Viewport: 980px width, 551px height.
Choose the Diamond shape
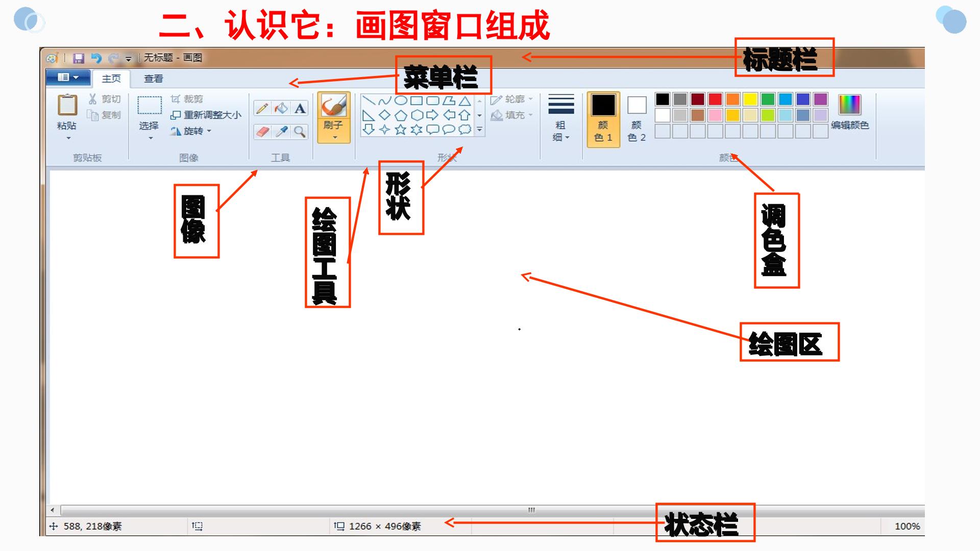[x=384, y=115]
